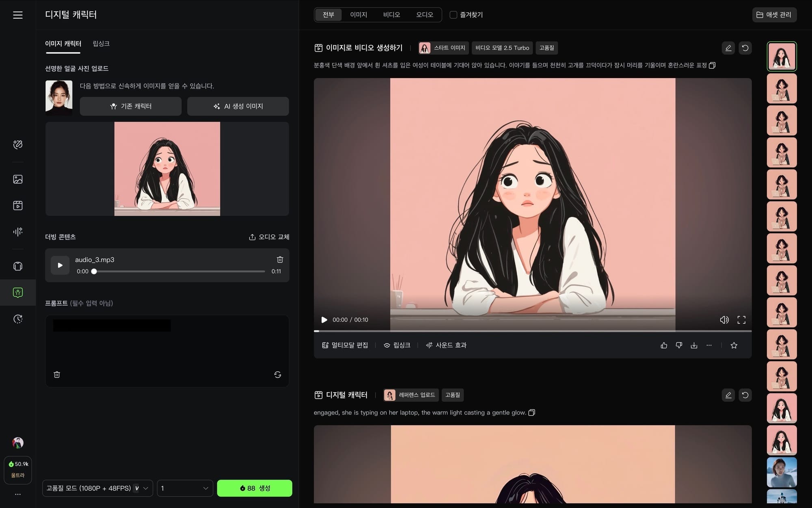The height and width of the screenshot is (508, 812).
Task: Open the more options menu for video
Action: tap(709, 345)
